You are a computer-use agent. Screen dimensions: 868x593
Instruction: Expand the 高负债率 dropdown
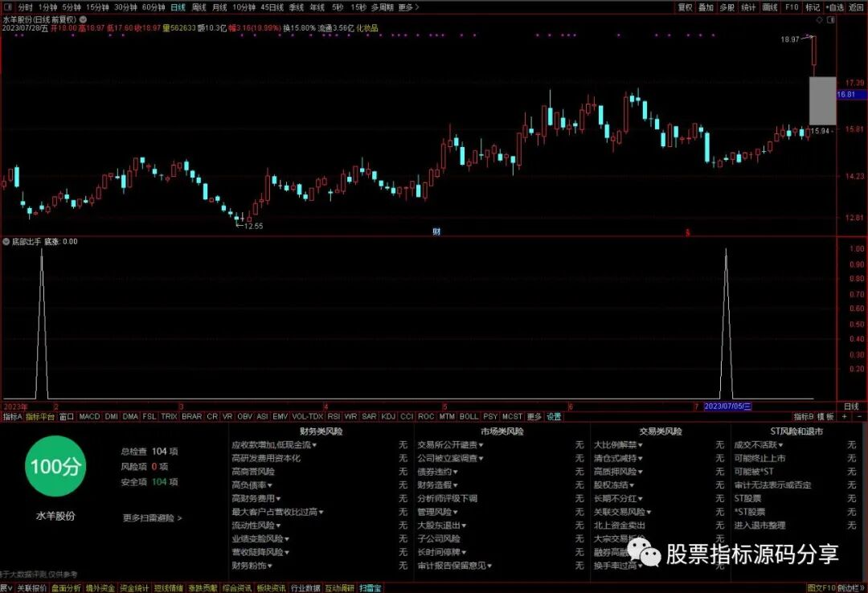252,485
